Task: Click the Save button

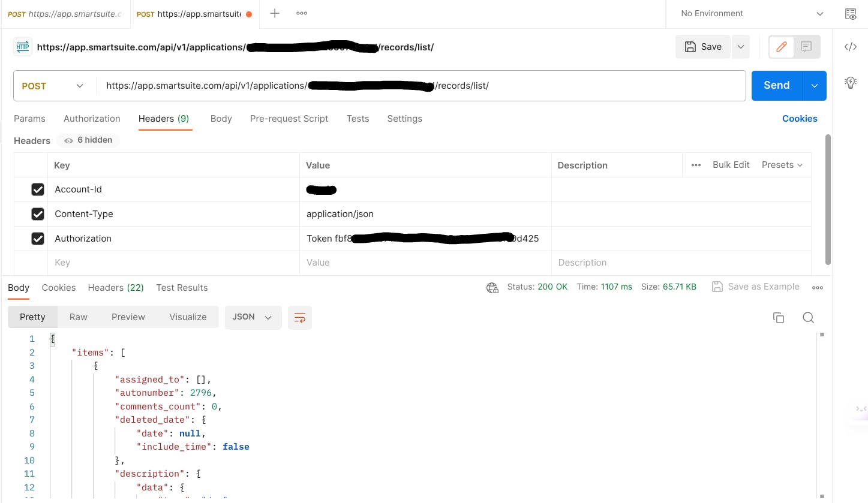Action: pos(703,47)
